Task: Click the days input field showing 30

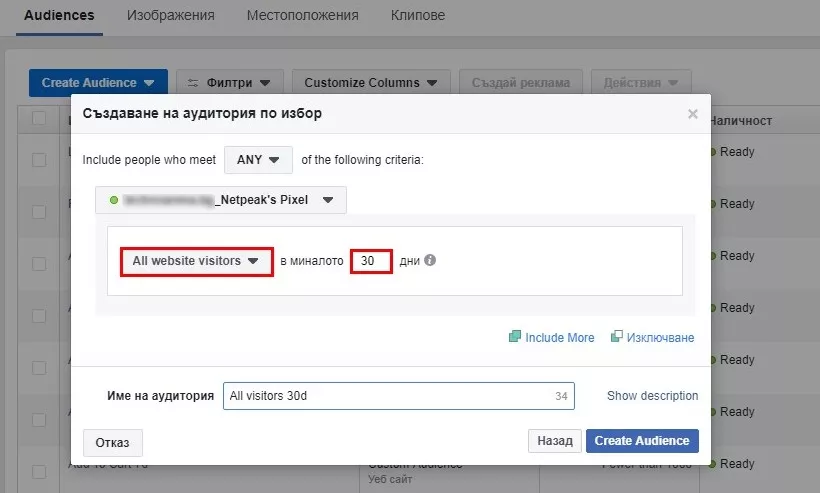Action: 371,261
